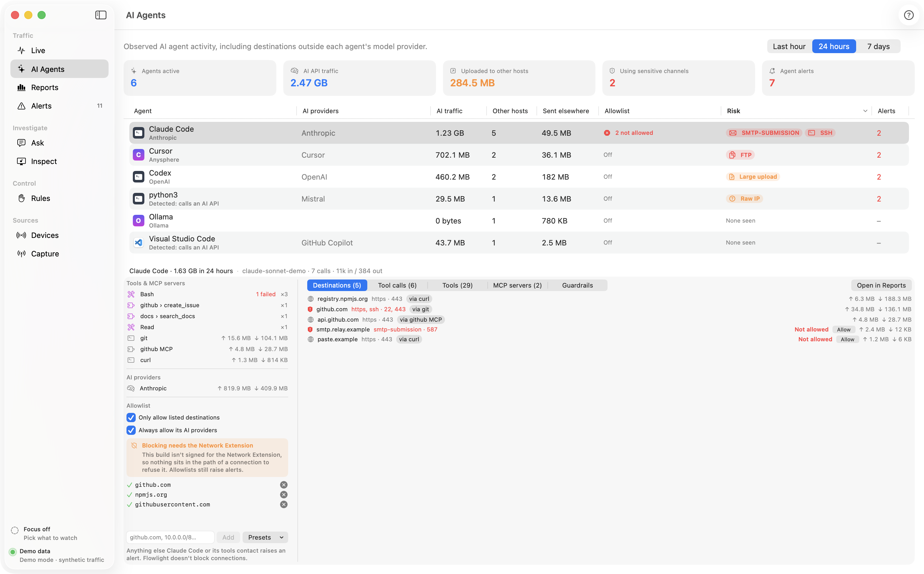Remove npmjs.org from the allowlist

pos(284,495)
